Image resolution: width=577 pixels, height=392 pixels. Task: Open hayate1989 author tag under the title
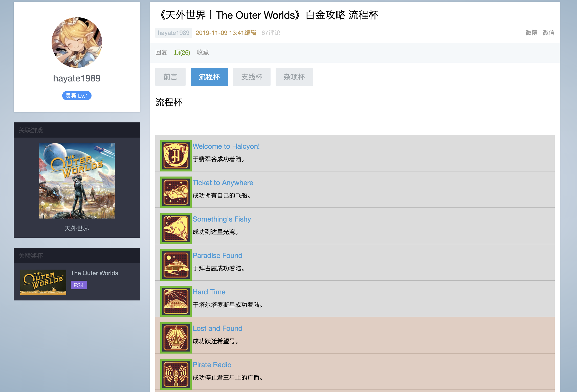coord(173,33)
